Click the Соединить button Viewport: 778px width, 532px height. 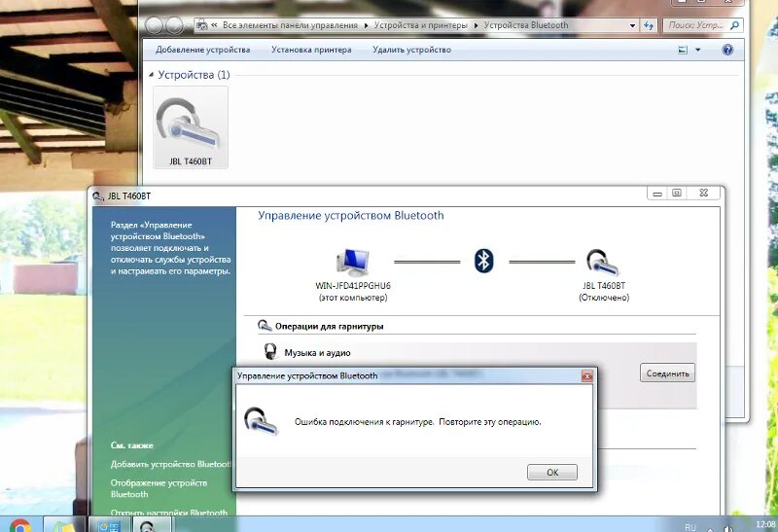(x=667, y=373)
